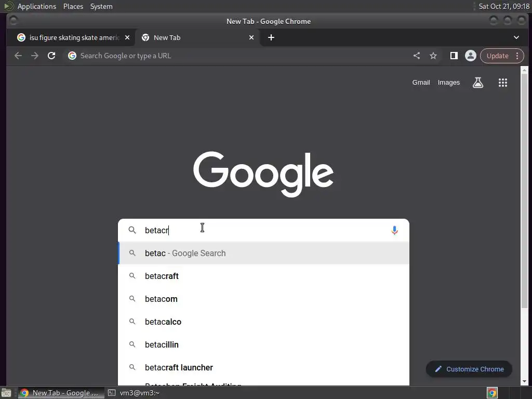Click pencil icon on Customize Chrome

pos(438,369)
